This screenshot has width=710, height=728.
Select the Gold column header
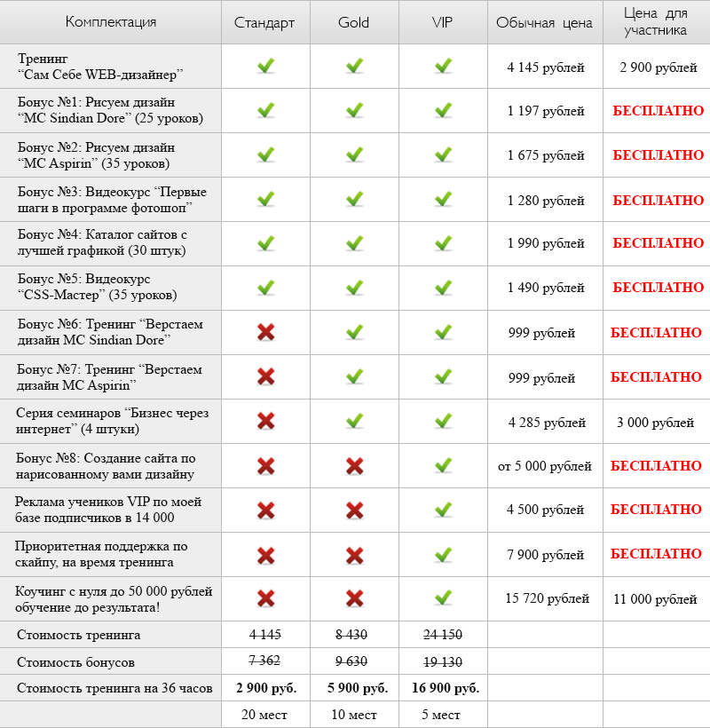point(354,22)
